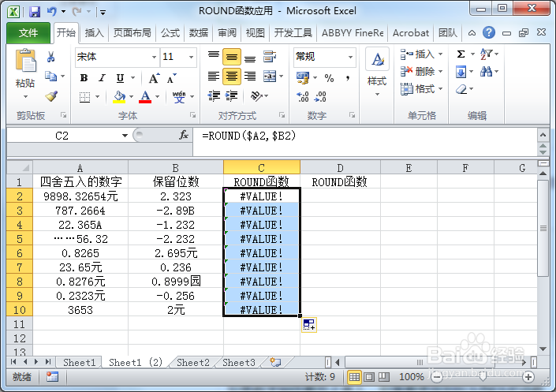Click the Cut scissors icon

coord(50,57)
